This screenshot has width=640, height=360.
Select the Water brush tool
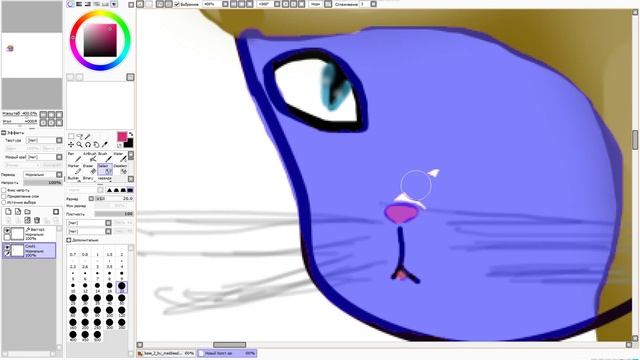click(x=120, y=157)
